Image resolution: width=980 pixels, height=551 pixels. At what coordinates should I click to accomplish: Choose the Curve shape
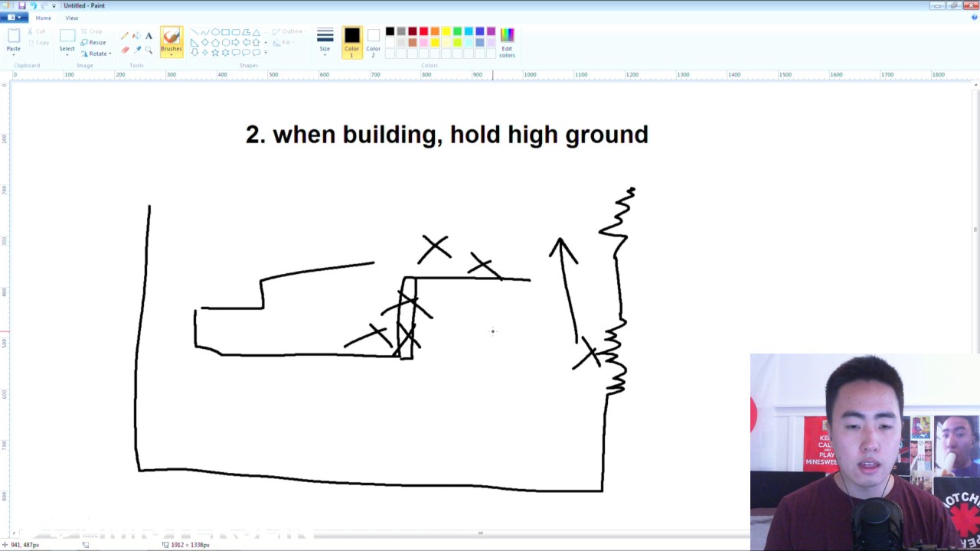(x=204, y=32)
